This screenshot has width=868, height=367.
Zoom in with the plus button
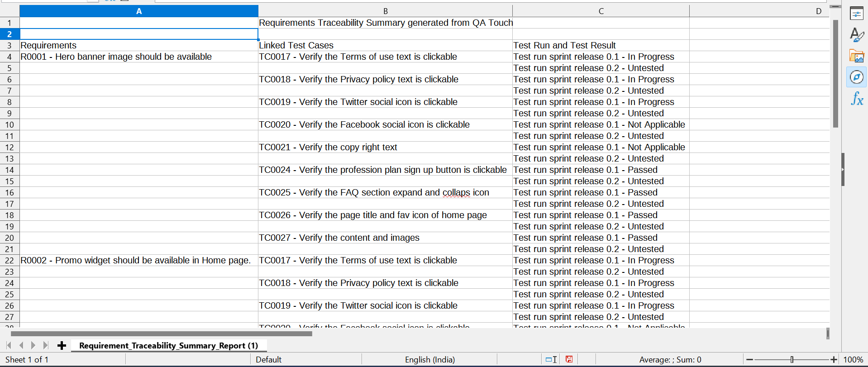tap(834, 359)
